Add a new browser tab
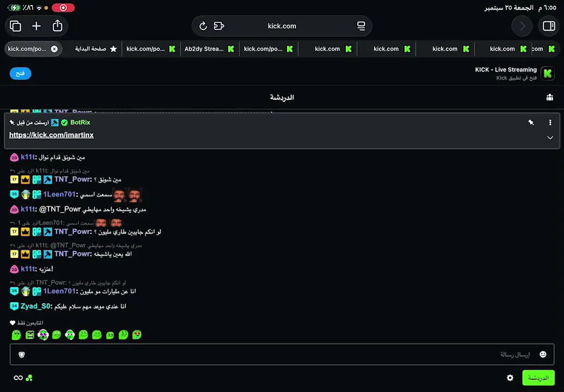The image size is (564, 392). 36,26
